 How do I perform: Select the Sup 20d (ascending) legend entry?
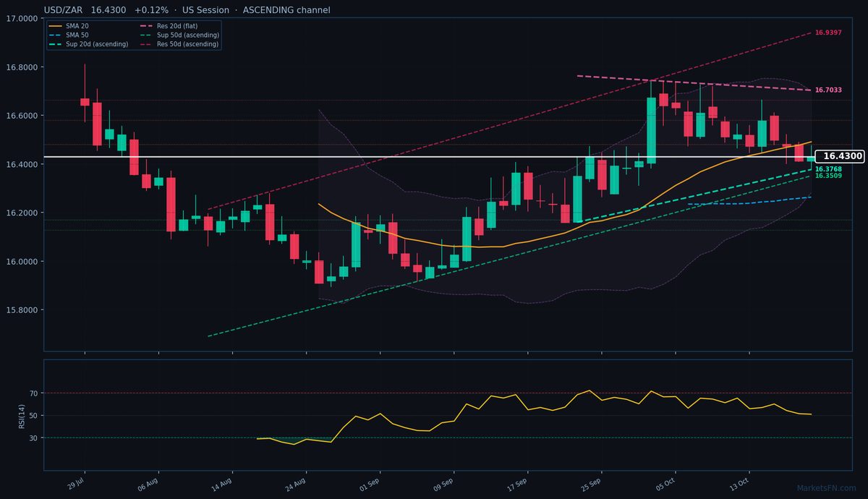(89, 44)
